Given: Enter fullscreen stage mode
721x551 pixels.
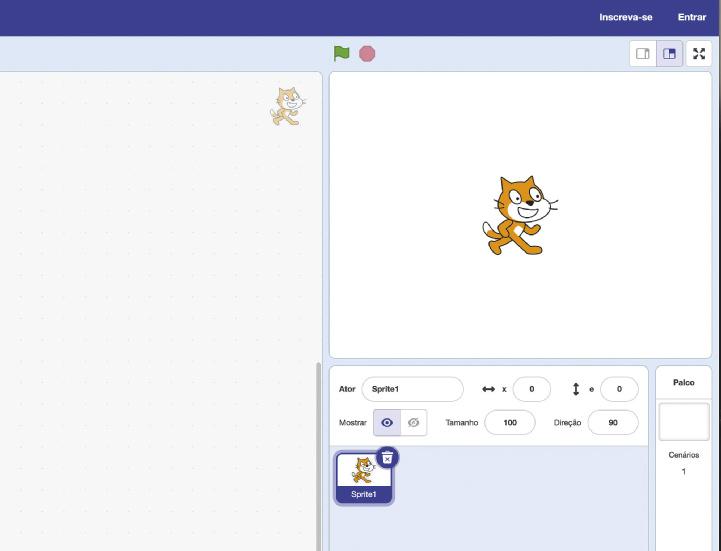Looking at the screenshot, I should (699, 54).
